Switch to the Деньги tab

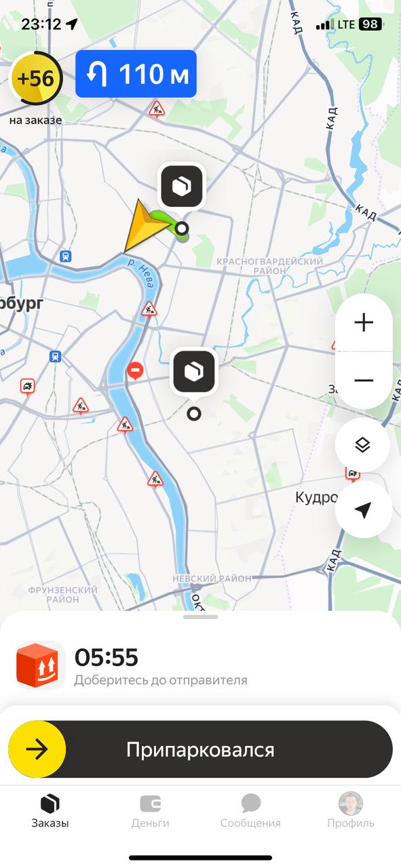[x=150, y=812]
